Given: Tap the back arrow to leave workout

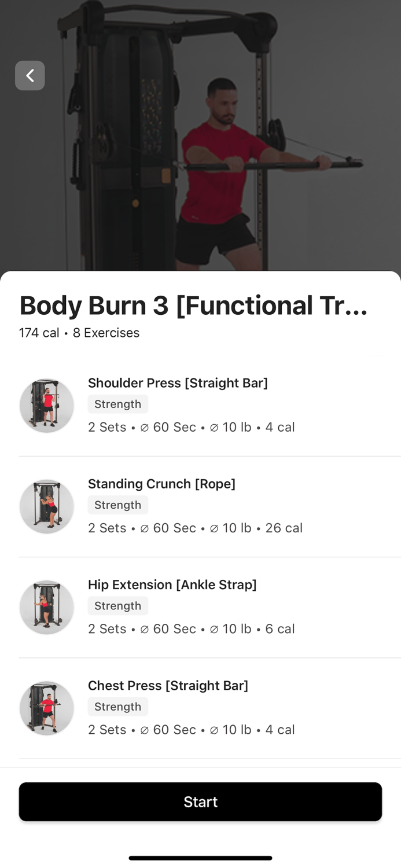Looking at the screenshot, I should point(30,75).
